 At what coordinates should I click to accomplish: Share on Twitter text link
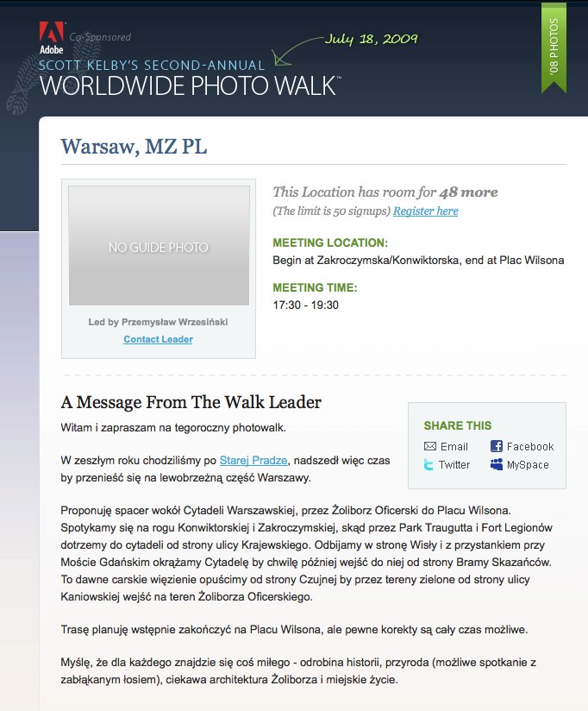coord(454,465)
